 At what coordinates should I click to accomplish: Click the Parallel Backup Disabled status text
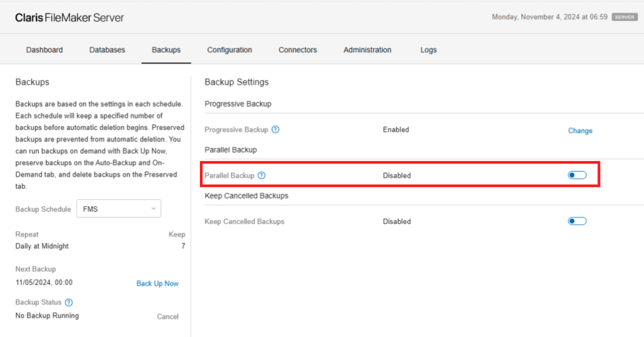coord(397,175)
